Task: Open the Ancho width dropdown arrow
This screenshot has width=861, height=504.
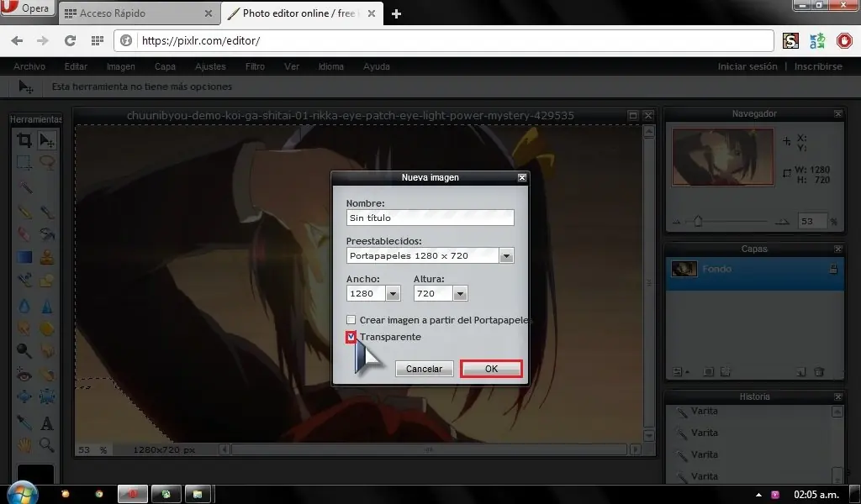Action: click(x=393, y=294)
